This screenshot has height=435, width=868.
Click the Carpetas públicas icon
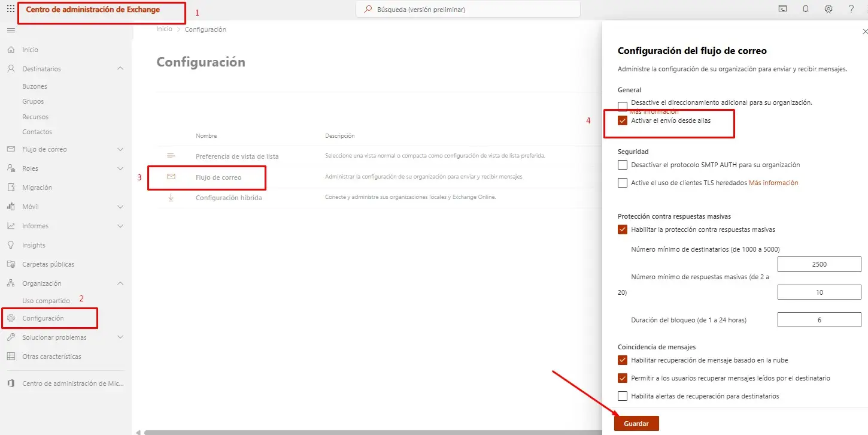coord(11,264)
